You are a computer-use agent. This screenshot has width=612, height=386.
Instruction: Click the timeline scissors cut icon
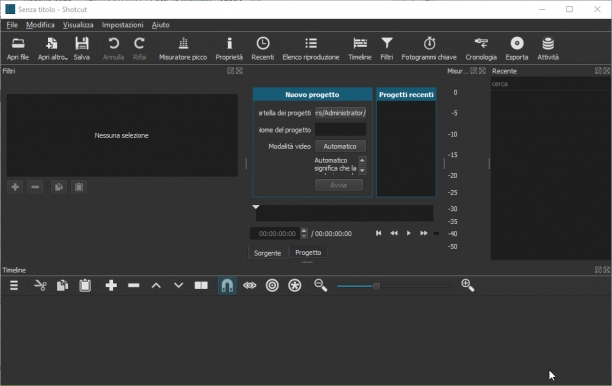40,286
